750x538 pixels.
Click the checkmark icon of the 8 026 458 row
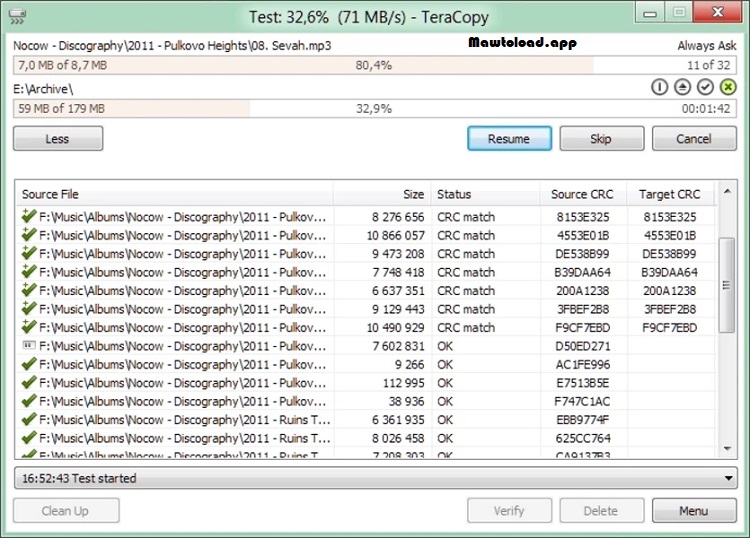tap(29, 438)
